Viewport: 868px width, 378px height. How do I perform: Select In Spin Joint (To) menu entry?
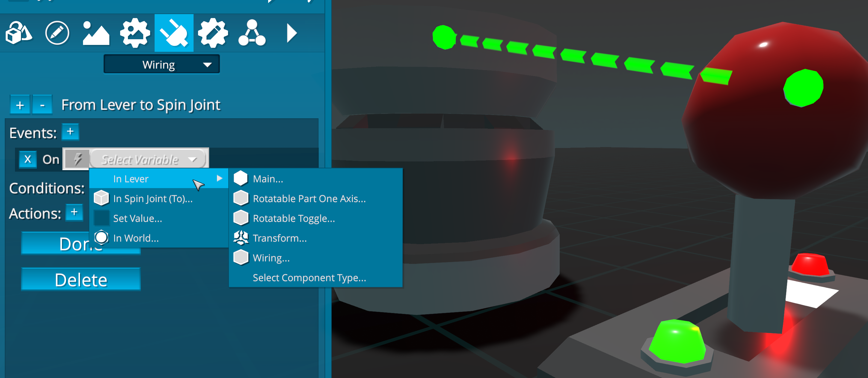click(x=153, y=198)
